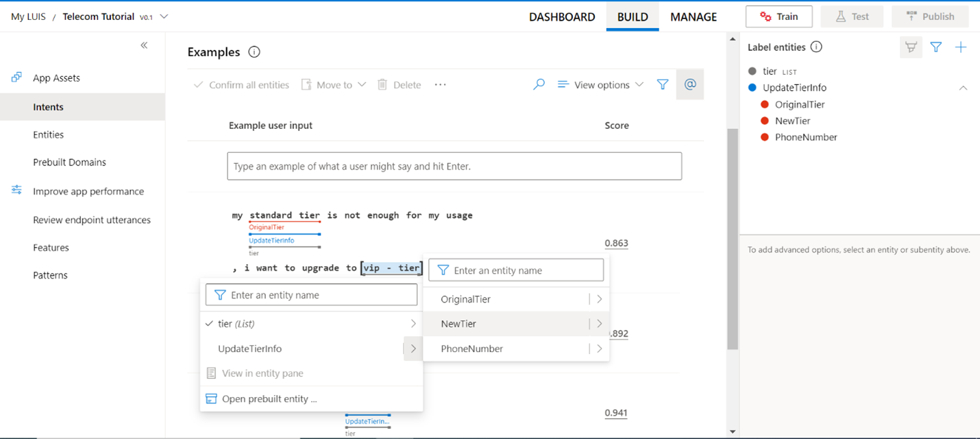Click the 0.863 score value
Image resolution: width=980 pixels, height=439 pixels.
point(616,243)
